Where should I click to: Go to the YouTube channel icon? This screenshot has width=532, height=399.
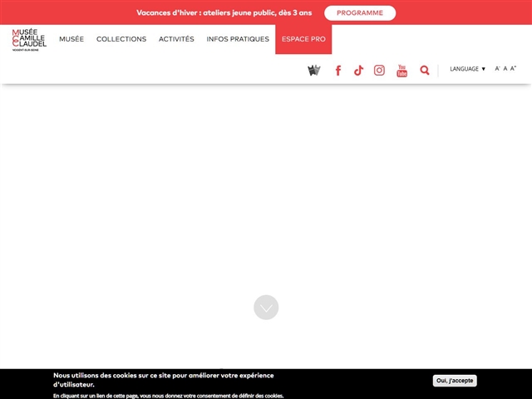pos(401,71)
